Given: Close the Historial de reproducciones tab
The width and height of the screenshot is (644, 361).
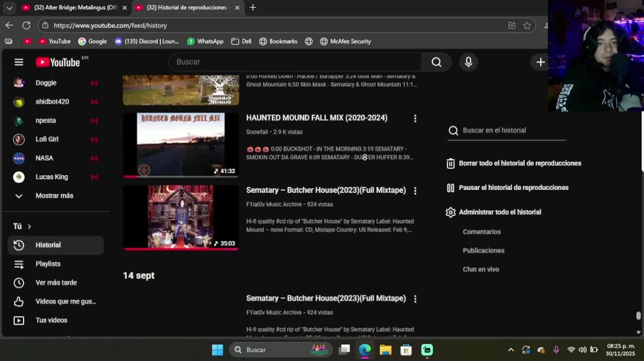Looking at the screenshot, I should click(237, 8).
